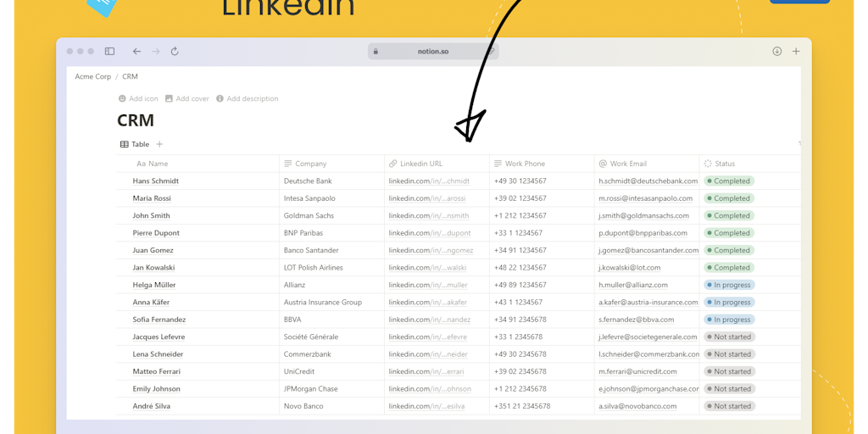The width and height of the screenshot is (868, 434).
Task: Click the Add description button
Action: [x=247, y=99]
